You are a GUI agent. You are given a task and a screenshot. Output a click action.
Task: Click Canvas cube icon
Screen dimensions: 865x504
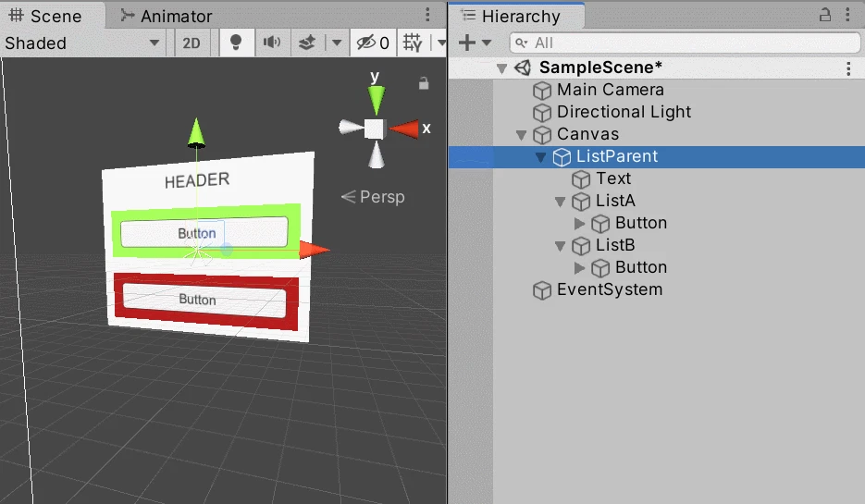pos(542,135)
